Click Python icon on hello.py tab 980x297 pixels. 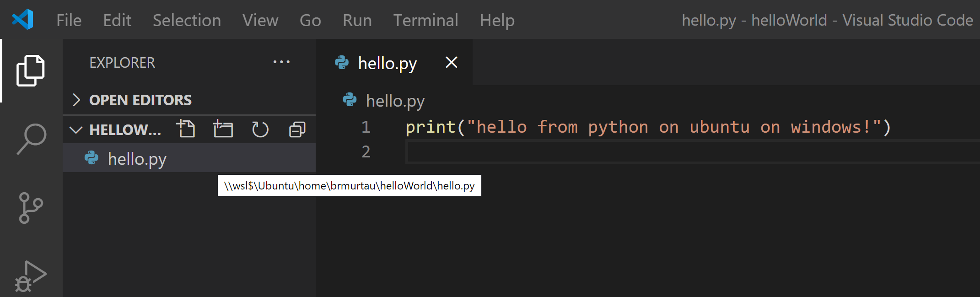pos(342,62)
